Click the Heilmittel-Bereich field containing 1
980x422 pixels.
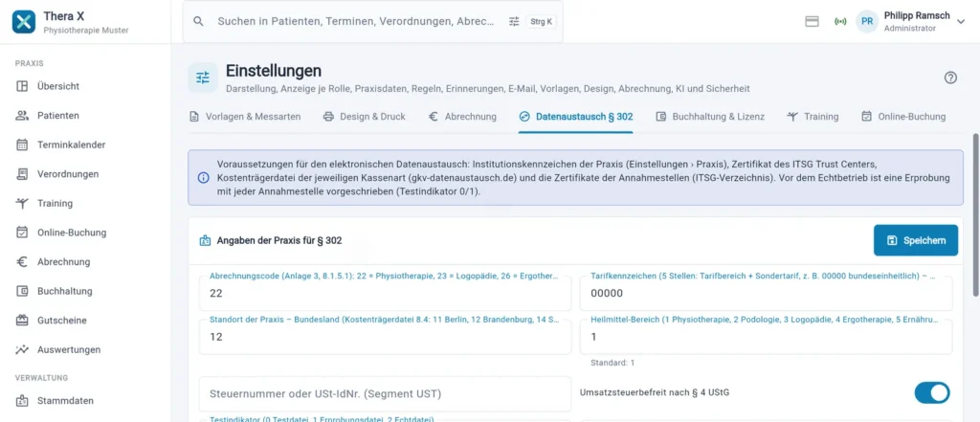tap(767, 336)
